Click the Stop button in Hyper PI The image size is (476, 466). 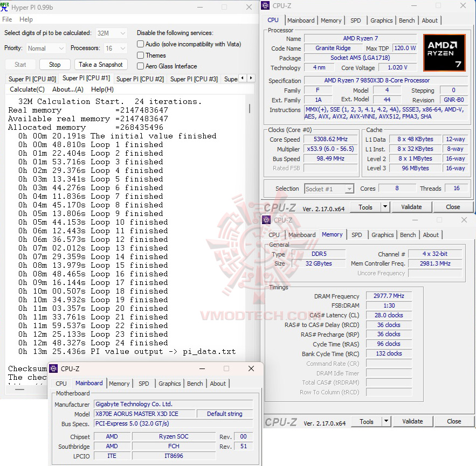tap(54, 65)
